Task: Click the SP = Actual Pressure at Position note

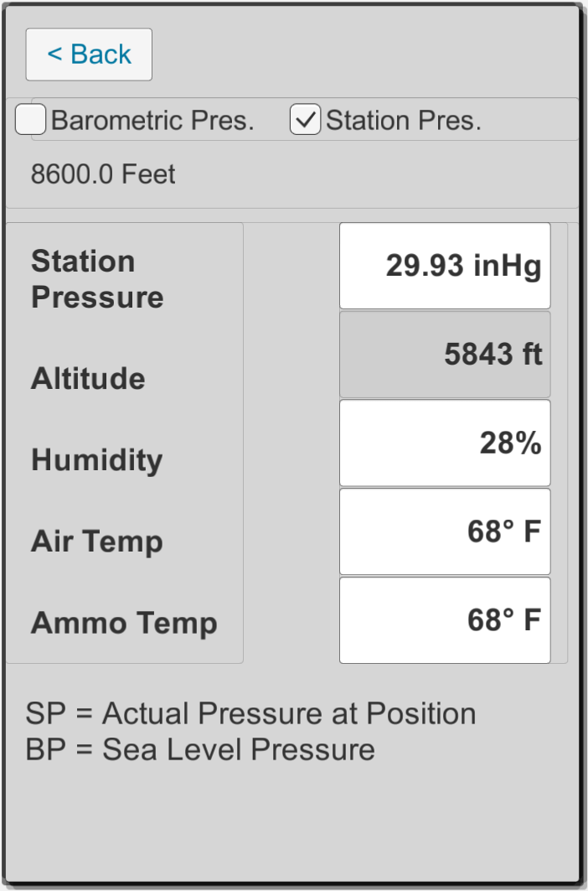Action: pyautogui.click(x=250, y=713)
